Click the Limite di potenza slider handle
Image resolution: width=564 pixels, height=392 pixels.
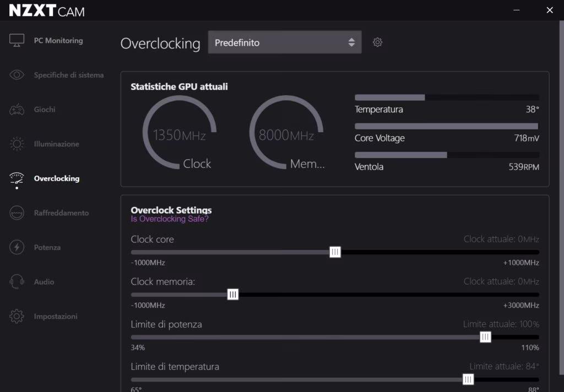point(485,336)
